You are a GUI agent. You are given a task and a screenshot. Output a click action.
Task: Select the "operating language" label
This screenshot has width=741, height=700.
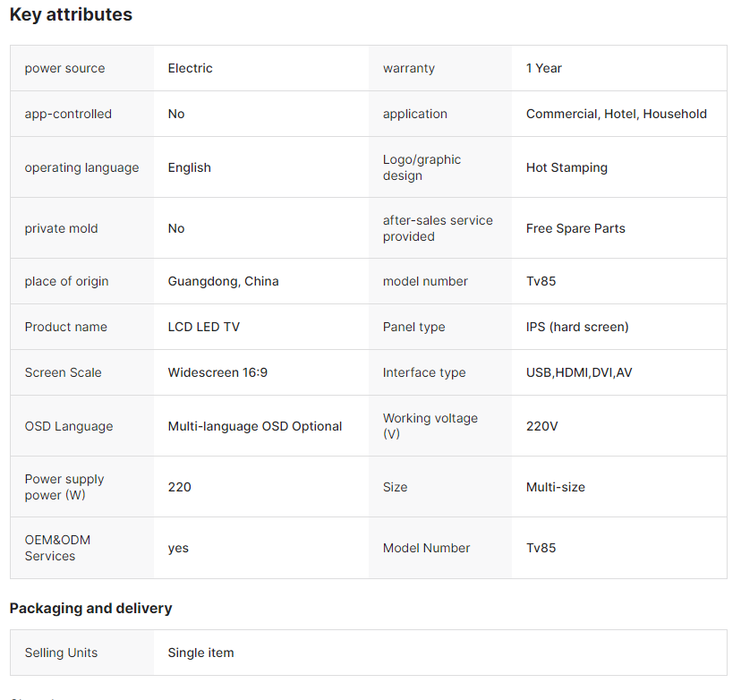coord(81,167)
